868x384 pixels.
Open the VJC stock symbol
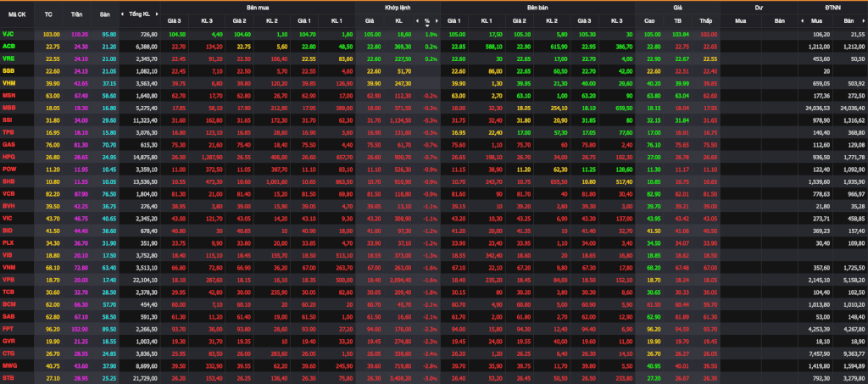[8, 34]
